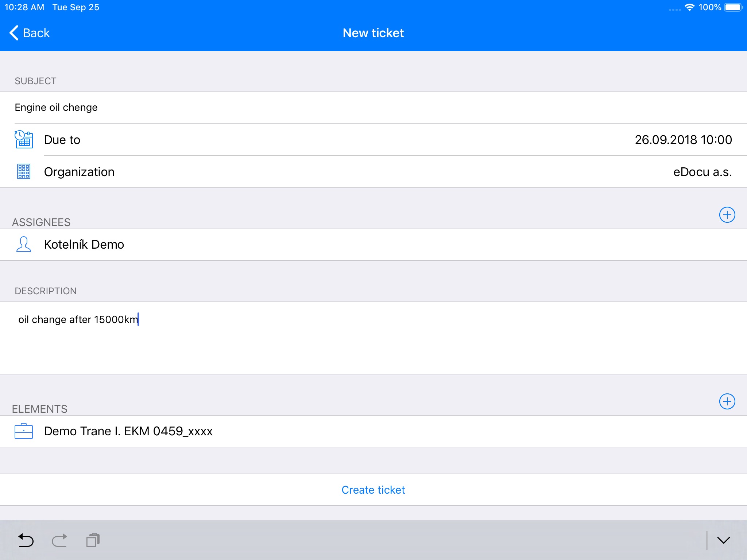Click into the description text area
747x560 pixels.
(x=373, y=338)
